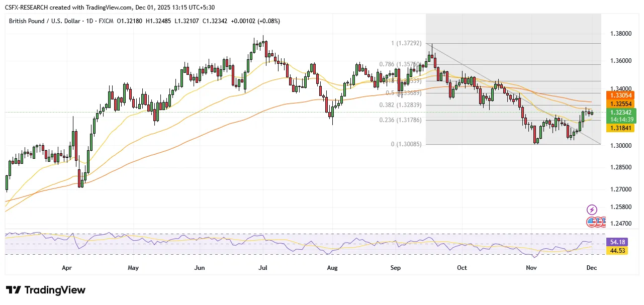Select the Fibonacci 1 (1.37292) level label

(408, 44)
